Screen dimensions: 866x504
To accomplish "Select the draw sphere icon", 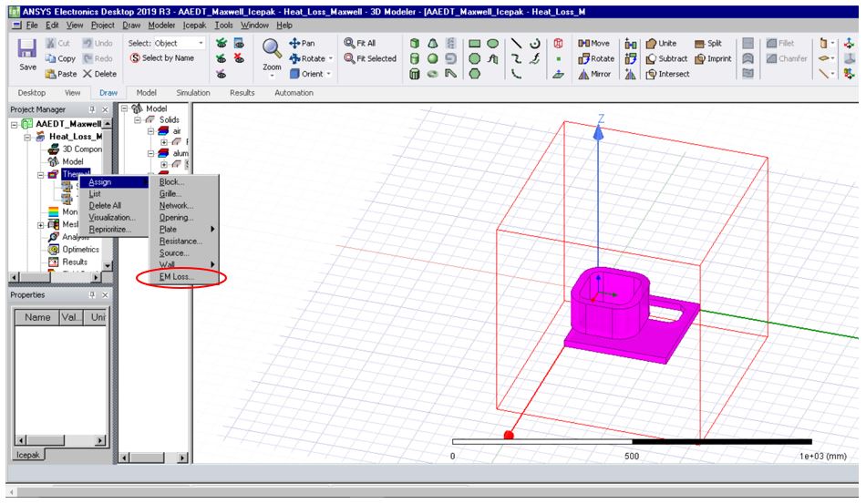I will [x=433, y=58].
